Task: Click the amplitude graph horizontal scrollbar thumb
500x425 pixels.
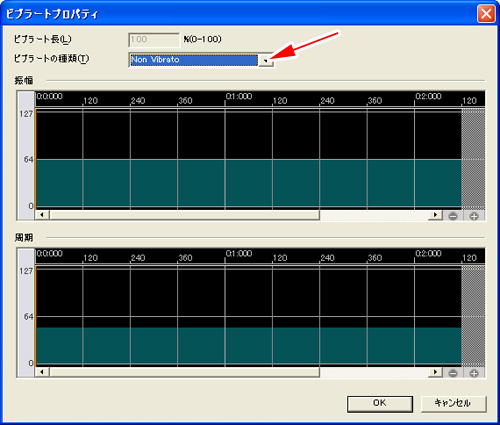Action: (185, 215)
